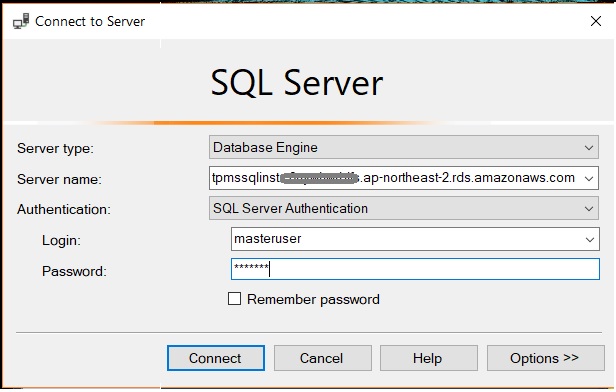Click the Cancel button
Viewport: 616px width, 392px height.
coord(323,358)
